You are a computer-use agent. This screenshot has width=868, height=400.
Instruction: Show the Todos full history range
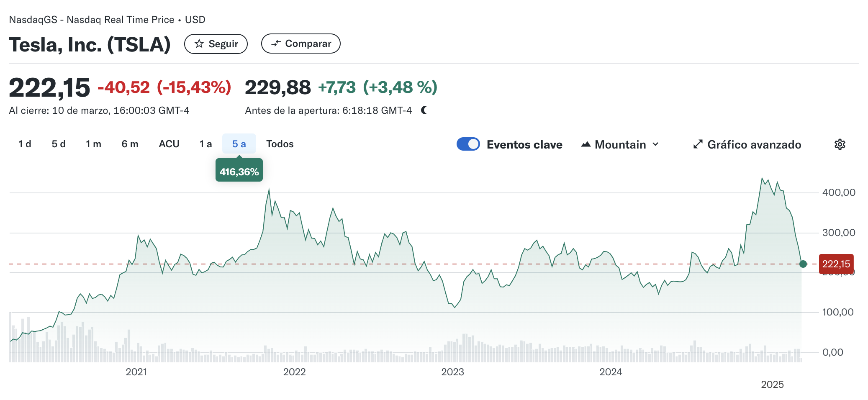pyautogui.click(x=280, y=144)
